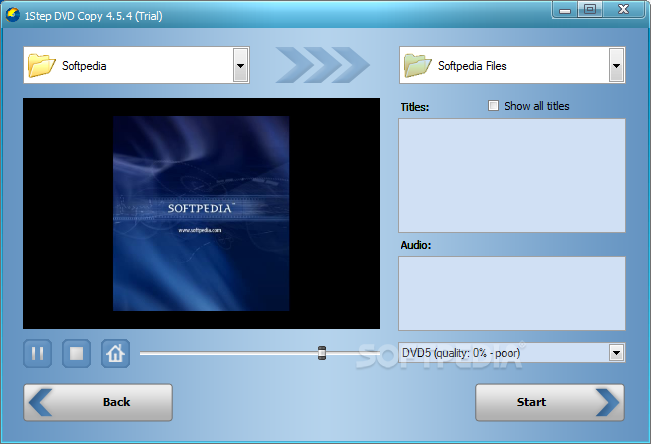651x444 pixels.
Task: Click the Start button
Action: pos(549,402)
